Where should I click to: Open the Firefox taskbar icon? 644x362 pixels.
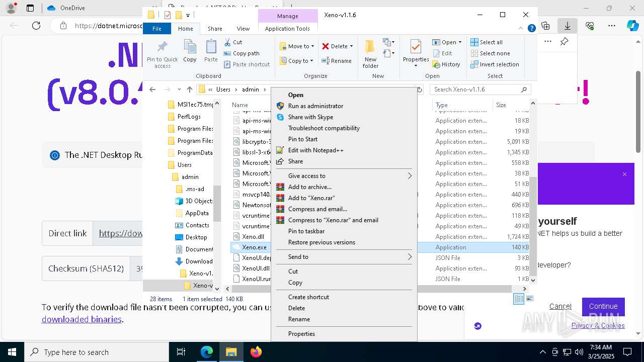pyautogui.click(x=256, y=352)
